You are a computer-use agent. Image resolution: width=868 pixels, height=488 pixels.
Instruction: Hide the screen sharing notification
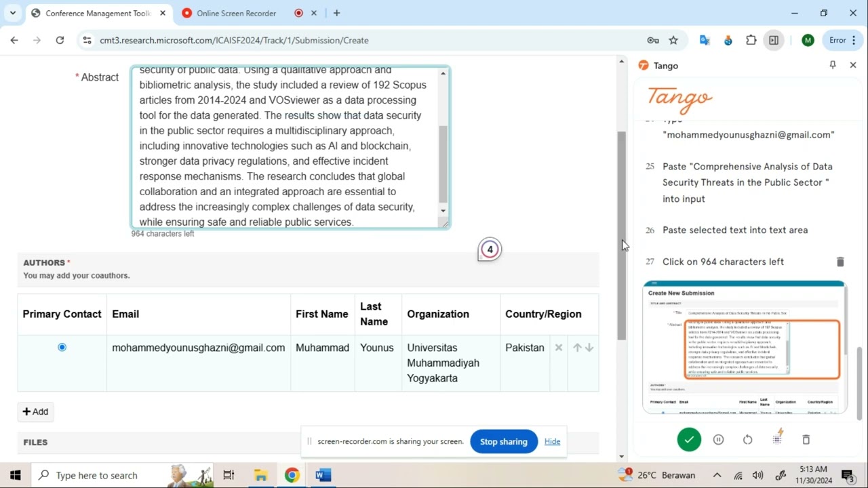[552, 441]
